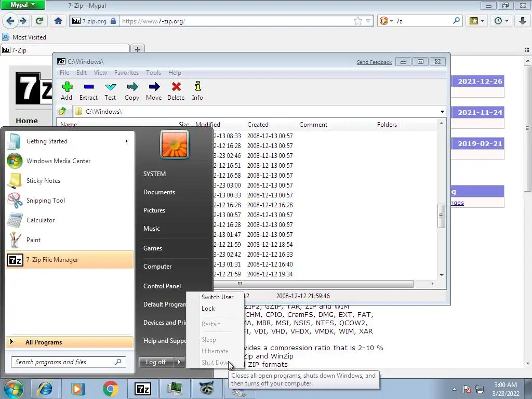Launch Sticky Notes from Start menu
532x399 pixels.
pyautogui.click(x=70, y=181)
